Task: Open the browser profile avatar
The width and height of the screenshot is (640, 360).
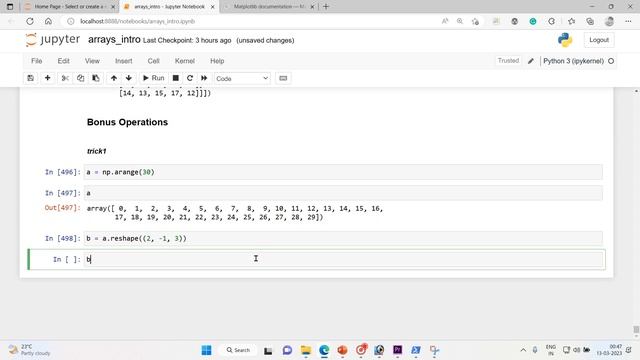Action: coord(609,21)
